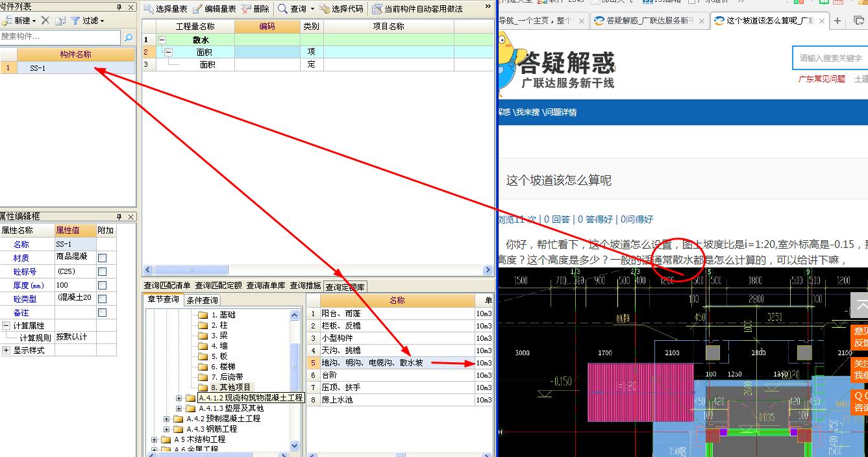Click 编辑量表 toolbar icon
The height and width of the screenshot is (457, 868).
pos(198,9)
